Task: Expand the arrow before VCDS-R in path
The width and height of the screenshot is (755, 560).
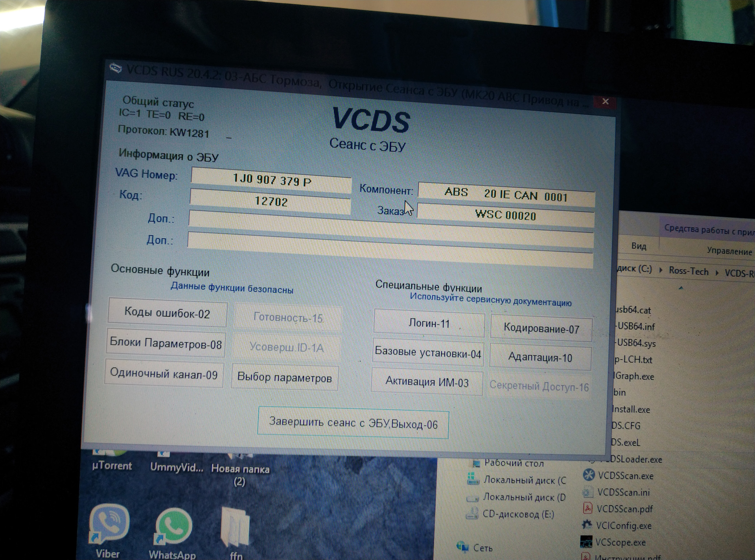Action: (x=717, y=272)
